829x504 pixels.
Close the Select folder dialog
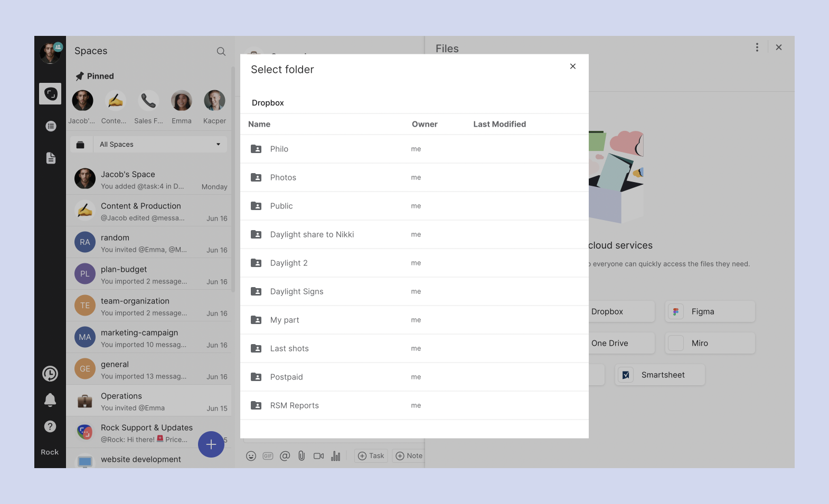pyautogui.click(x=573, y=66)
